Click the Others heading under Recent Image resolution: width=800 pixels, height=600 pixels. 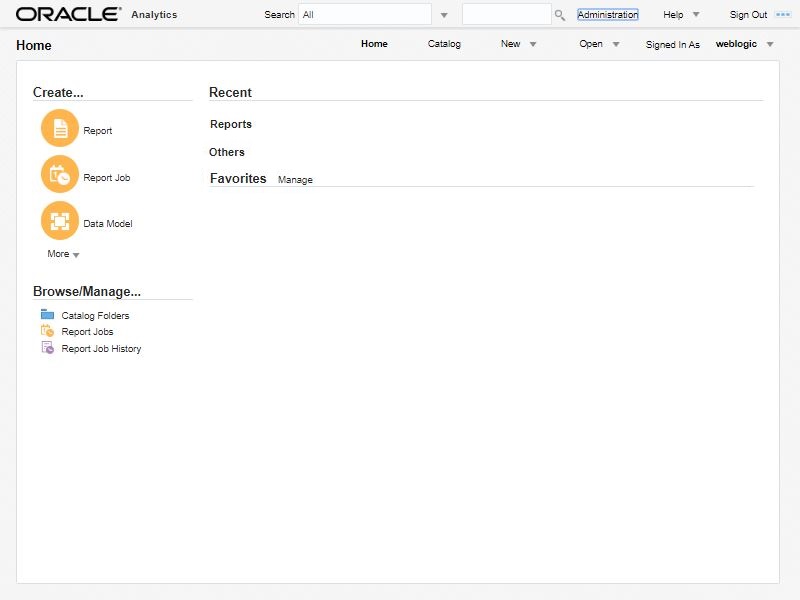[x=227, y=152]
